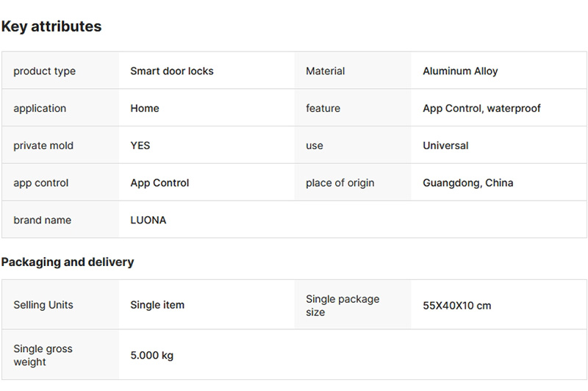Click the "Home" application value
588x391 pixels.
point(145,108)
